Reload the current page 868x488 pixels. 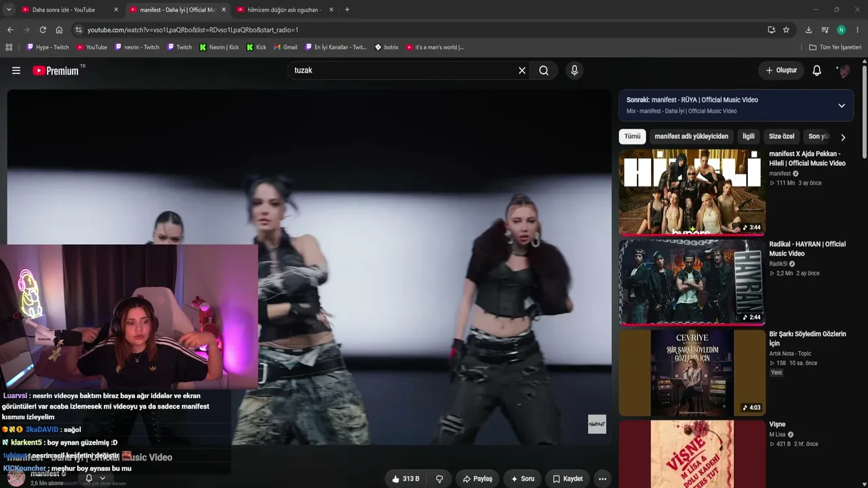pyautogui.click(x=43, y=30)
